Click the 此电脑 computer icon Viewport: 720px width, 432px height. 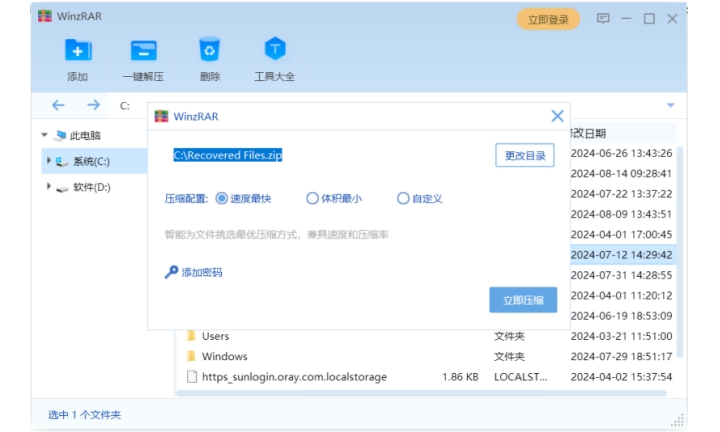click(60, 135)
